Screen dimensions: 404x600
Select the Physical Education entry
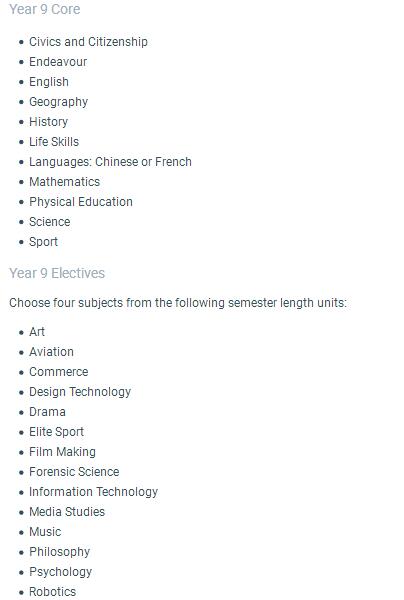pos(81,202)
